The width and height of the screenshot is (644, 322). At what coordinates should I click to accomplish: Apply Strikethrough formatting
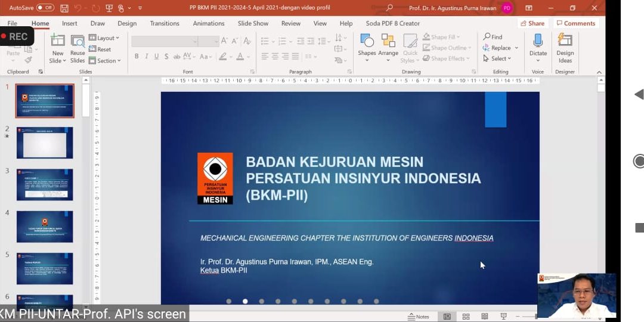177,56
